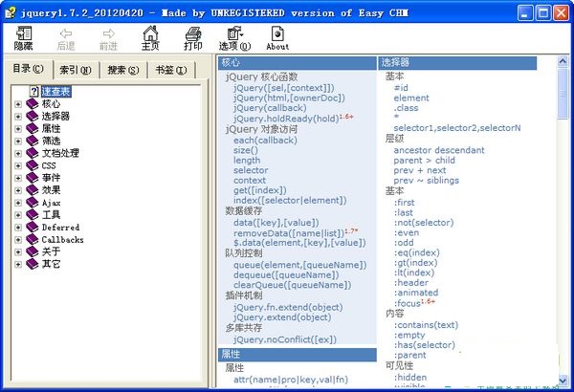Click the 隐藏 (Hide) toolbar icon
The height and width of the screenshot is (392, 574).
[x=24, y=33]
